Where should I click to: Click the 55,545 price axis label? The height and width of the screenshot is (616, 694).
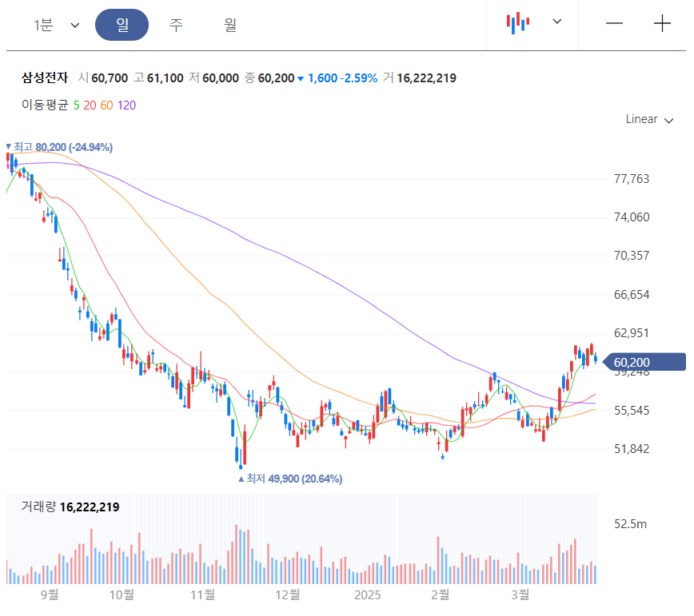click(632, 411)
